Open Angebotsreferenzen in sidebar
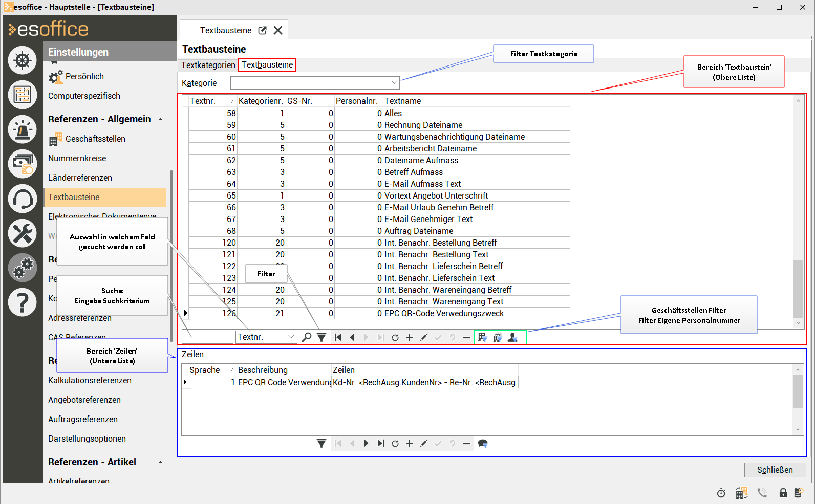The height and width of the screenshot is (504, 815). [84, 400]
